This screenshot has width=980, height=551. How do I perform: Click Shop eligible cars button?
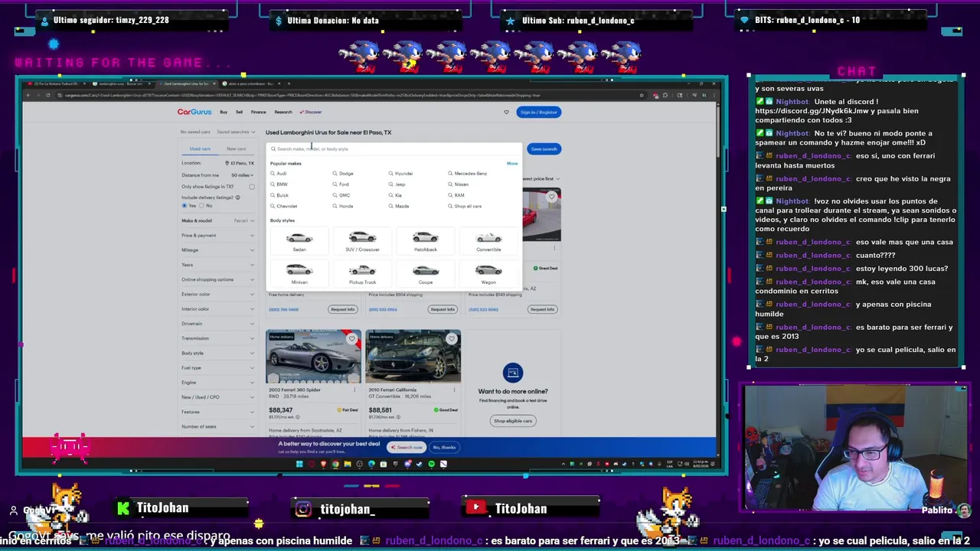(x=513, y=421)
